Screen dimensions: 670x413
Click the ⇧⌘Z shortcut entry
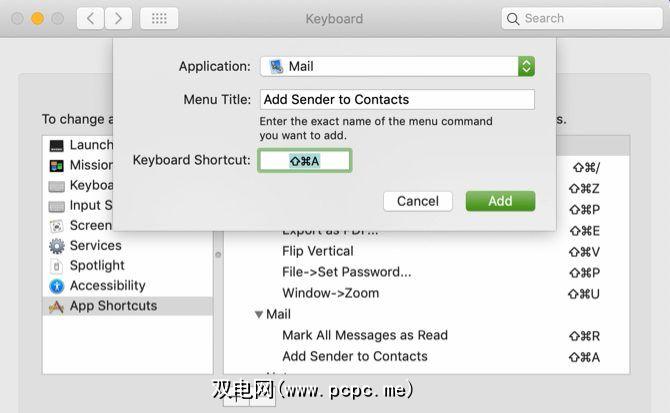pyautogui.click(x=584, y=188)
